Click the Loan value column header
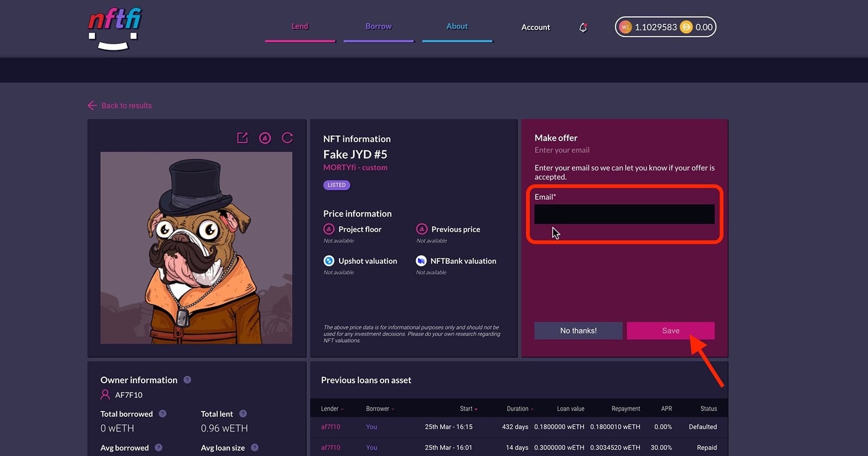Image resolution: width=868 pixels, height=456 pixels. click(x=571, y=409)
